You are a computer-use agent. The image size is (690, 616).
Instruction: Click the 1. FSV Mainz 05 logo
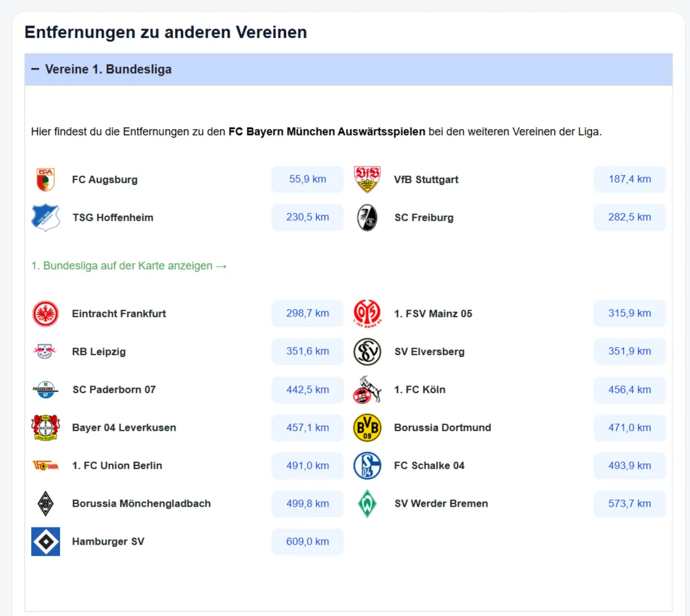[367, 314]
